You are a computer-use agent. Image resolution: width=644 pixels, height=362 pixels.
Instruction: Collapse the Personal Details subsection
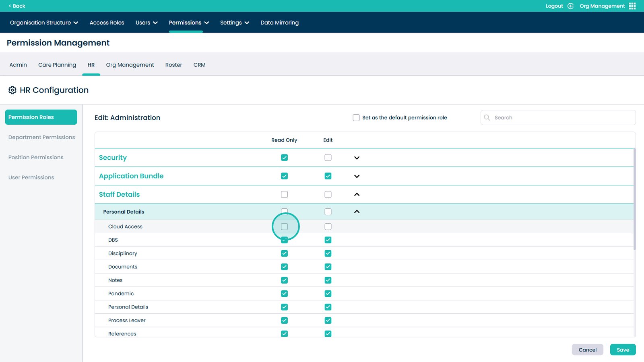[357, 212]
